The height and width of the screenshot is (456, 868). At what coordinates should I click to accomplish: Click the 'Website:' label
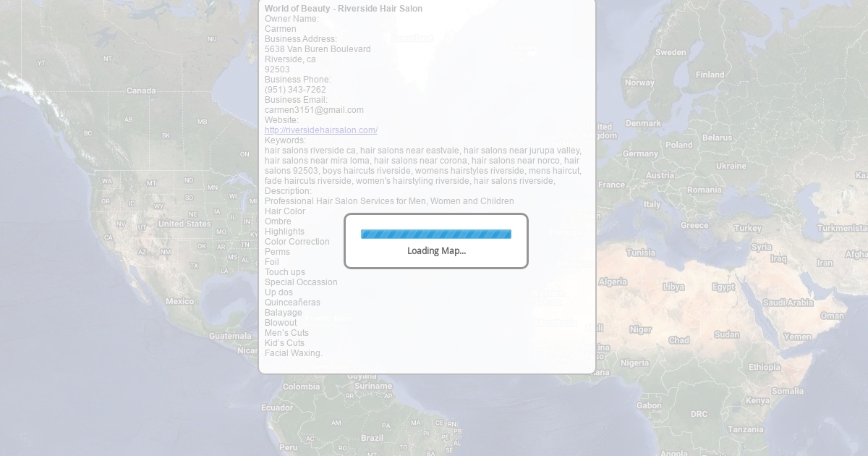(281, 120)
